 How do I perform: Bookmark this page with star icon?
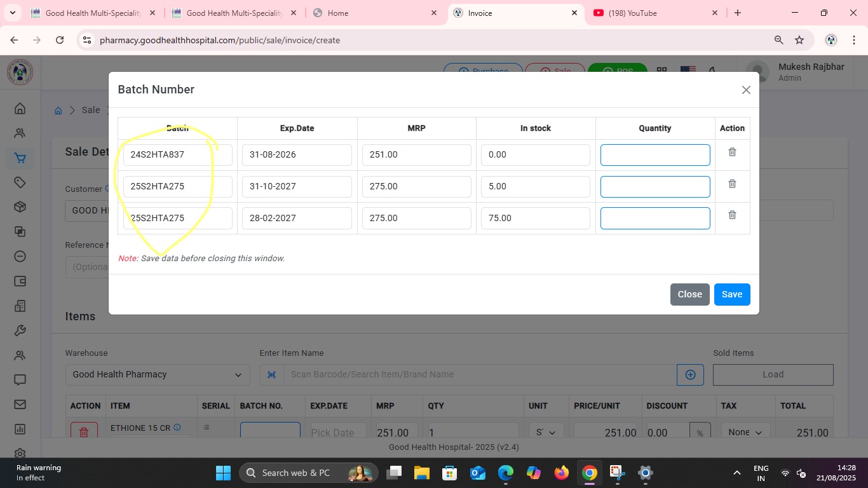(799, 40)
